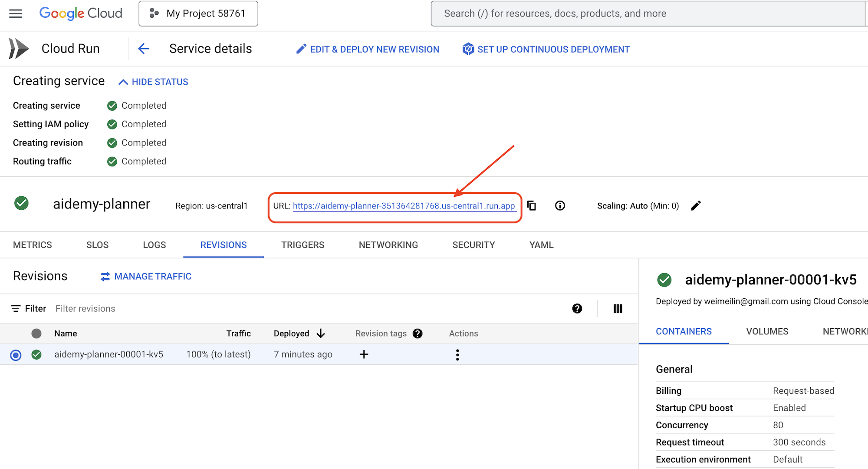
Task: Add a revision tag with the plus icon
Action: click(364, 354)
